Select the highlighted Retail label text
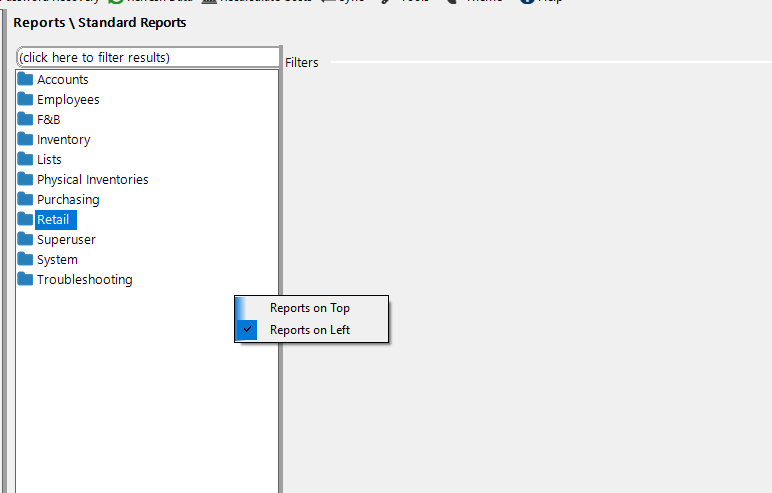 click(x=53, y=220)
